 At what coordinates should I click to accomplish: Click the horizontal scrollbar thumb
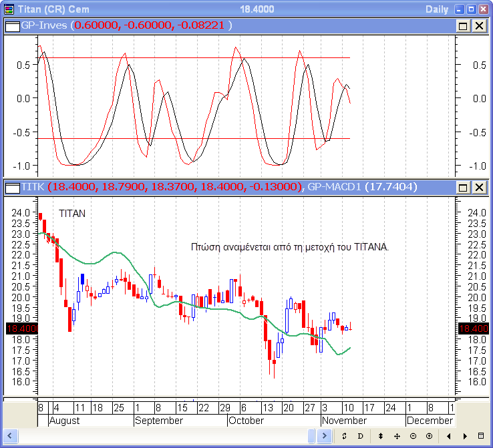pyautogui.click(x=311, y=436)
